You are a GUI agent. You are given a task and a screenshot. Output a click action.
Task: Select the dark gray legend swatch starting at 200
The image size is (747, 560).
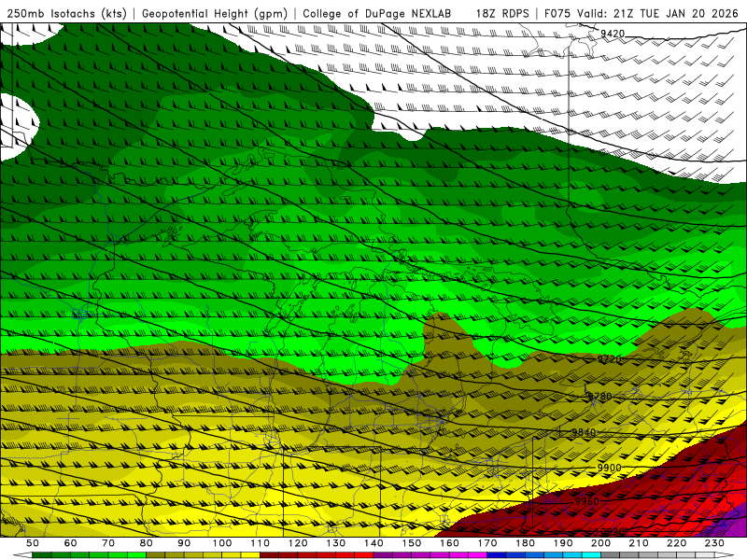point(611,555)
